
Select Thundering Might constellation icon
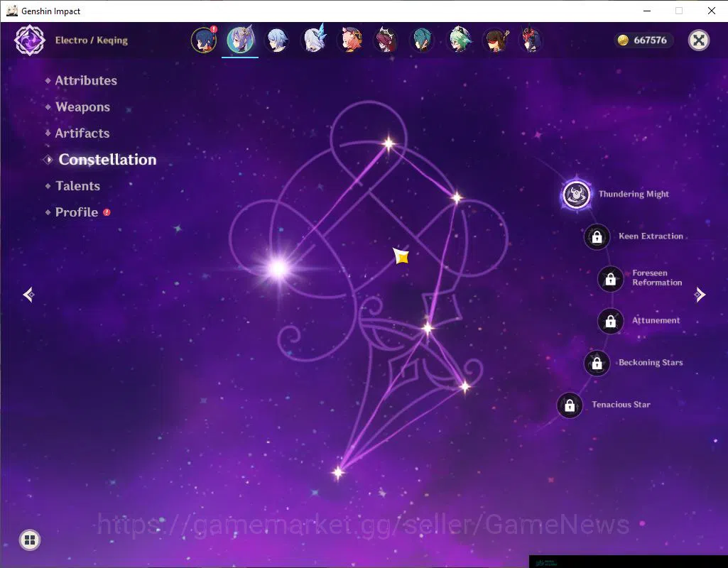576,195
